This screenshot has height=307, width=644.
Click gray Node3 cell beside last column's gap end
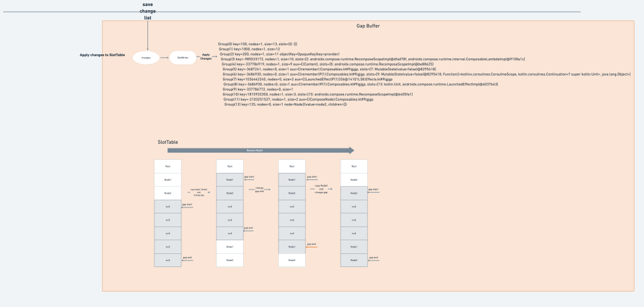(354, 261)
